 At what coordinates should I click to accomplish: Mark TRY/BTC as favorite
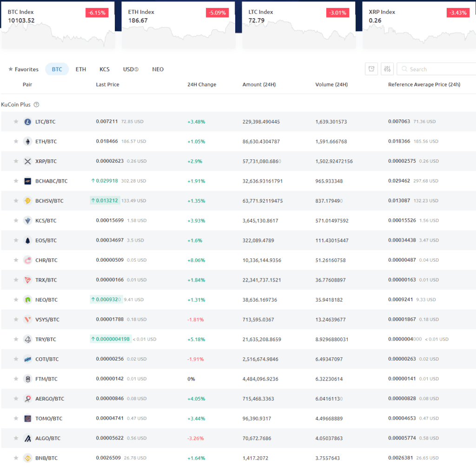coord(16,339)
